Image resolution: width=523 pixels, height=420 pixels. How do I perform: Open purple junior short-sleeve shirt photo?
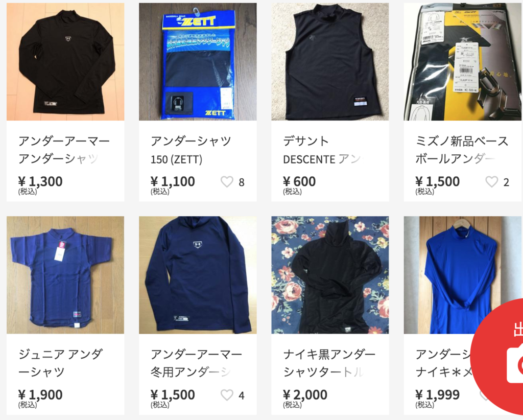[x=65, y=275]
